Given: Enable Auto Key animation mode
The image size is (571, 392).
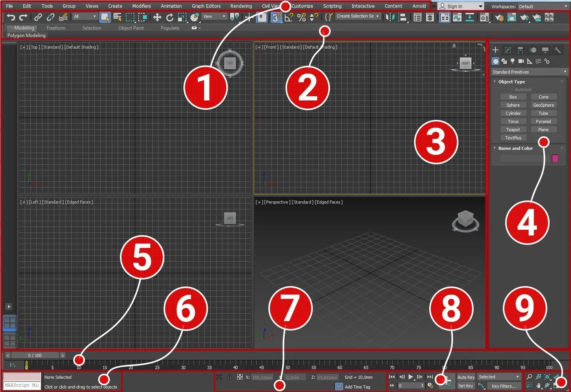Looking at the screenshot, I should click(x=465, y=377).
